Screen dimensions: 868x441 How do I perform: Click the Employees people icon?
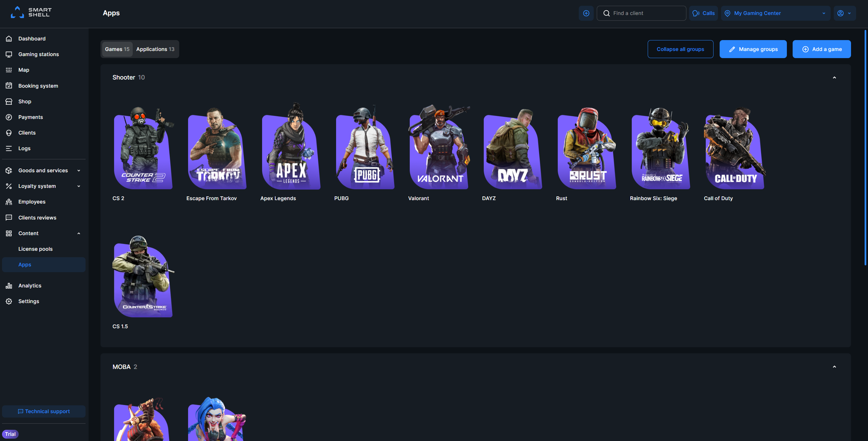[x=9, y=202]
